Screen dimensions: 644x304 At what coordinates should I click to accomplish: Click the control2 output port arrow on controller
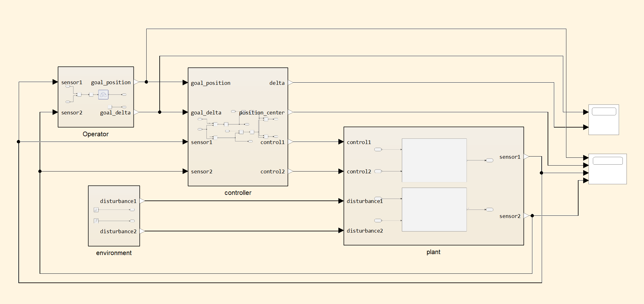[x=290, y=171]
